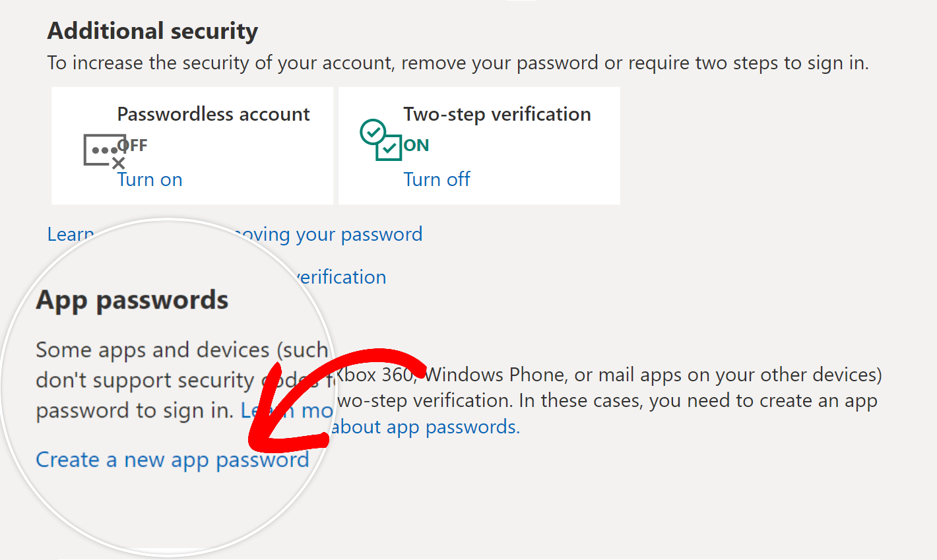This screenshot has height=560, width=937.
Task: Click the ON status label
Action: click(415, 145)
